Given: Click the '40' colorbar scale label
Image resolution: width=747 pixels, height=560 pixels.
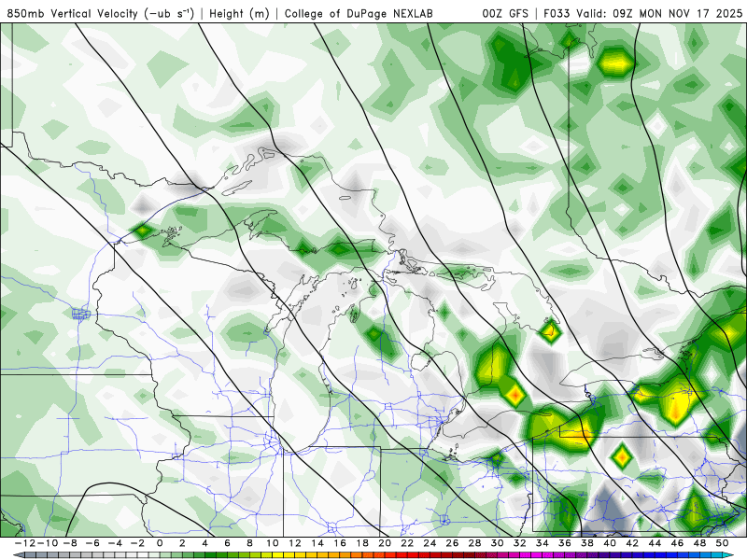Looking at the screenshot, I should 610,543.
